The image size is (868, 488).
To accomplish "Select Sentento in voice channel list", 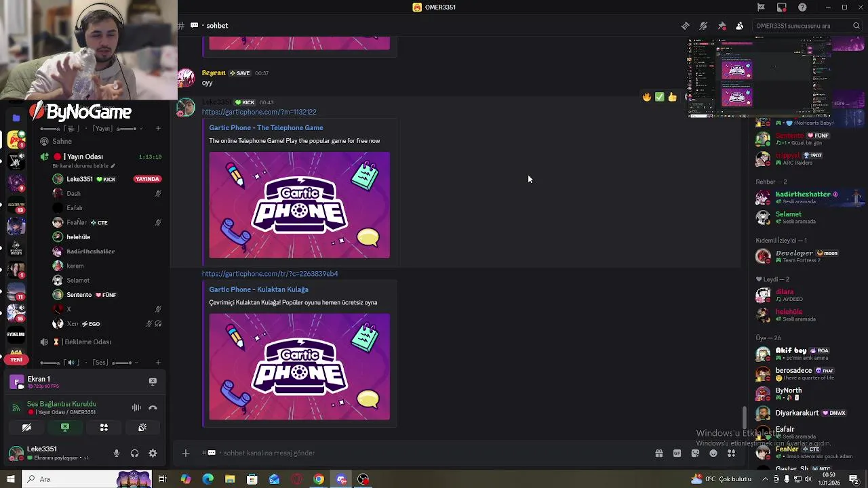I will [x=106, y=295].
